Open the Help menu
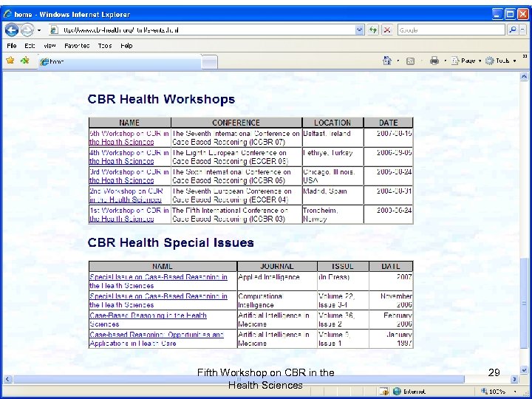Viewport: 532px width, 399px height. tap(126, 46)
